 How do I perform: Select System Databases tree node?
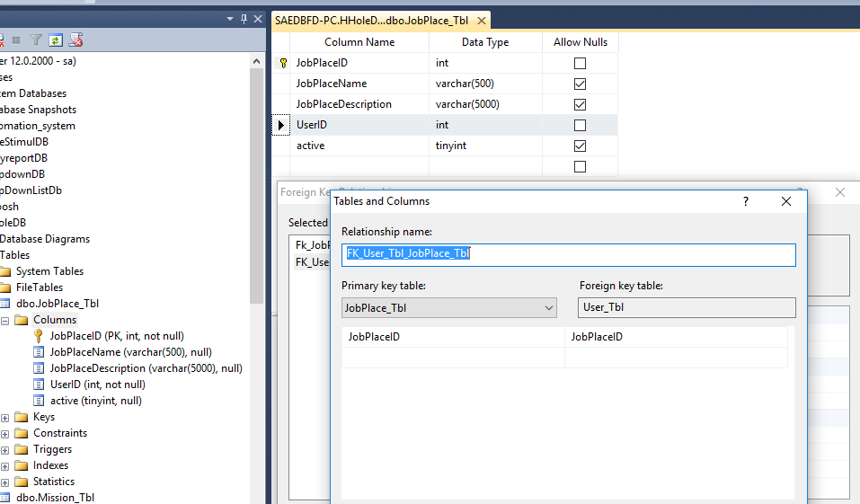point(33,93)
